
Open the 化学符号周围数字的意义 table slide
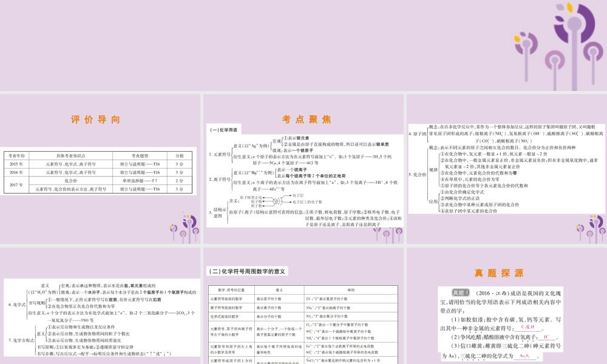click(303, 306)
